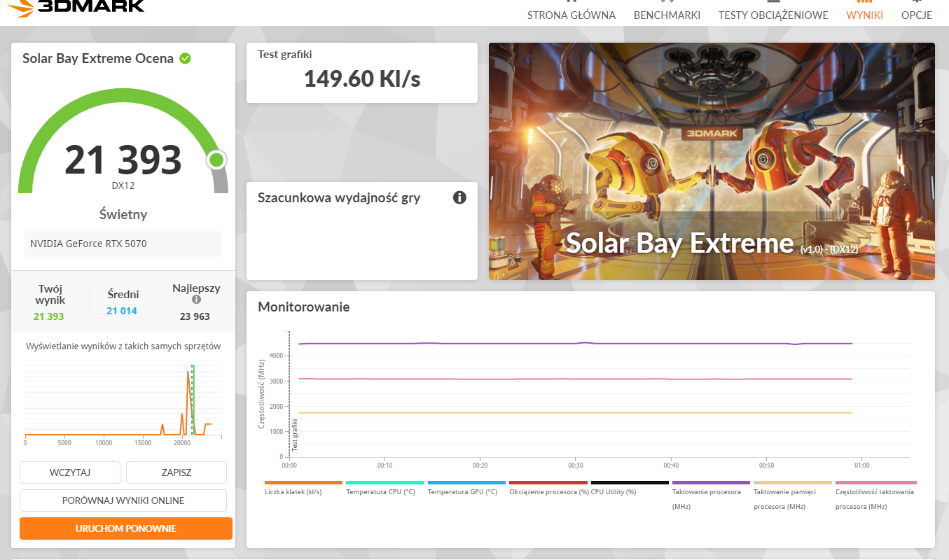Viewport: 949px width, 560px height.
Task: Click the purple Taktowanie procesora legend swatch
Action: point(710,482)
